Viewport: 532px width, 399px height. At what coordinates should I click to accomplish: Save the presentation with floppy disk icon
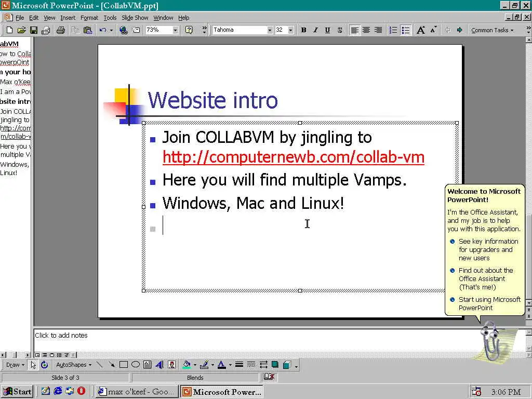(x=34, y=30)
